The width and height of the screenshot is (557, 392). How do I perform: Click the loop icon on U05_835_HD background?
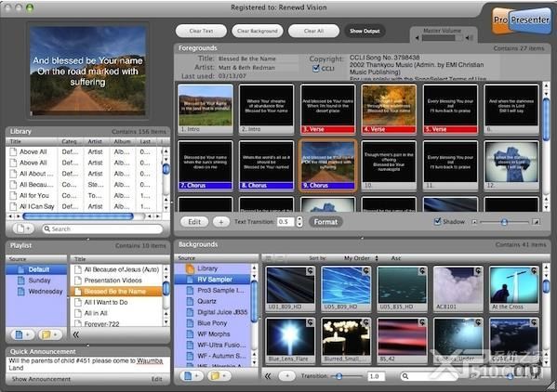point(422,271)
